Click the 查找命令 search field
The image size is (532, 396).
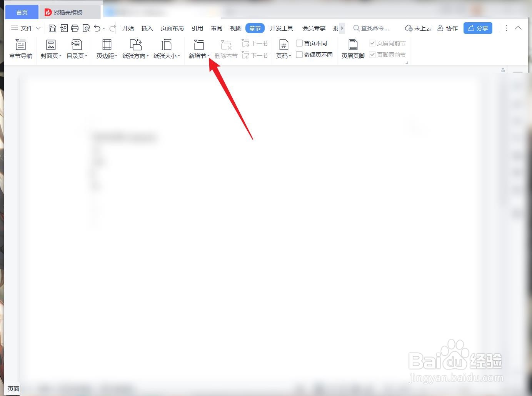pyautogui.click(x=372, y=28)
